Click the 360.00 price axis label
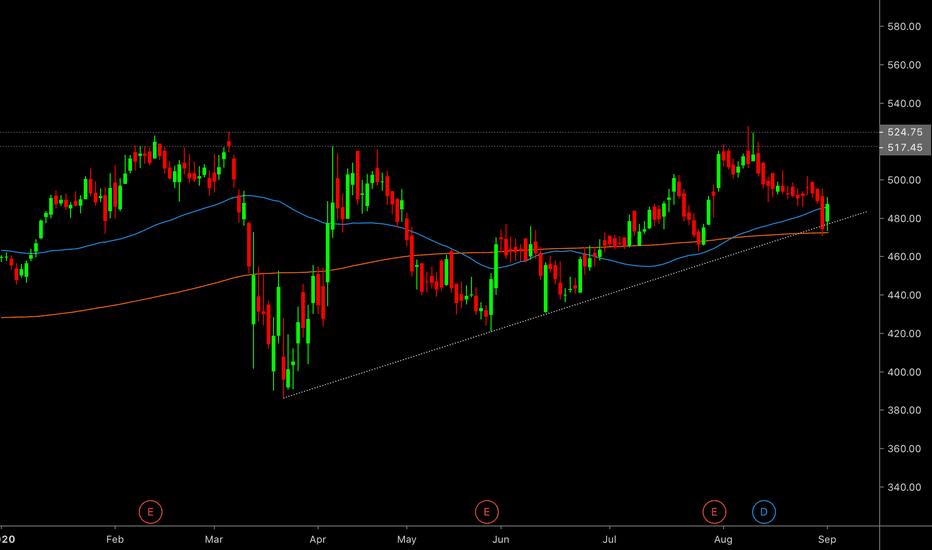The height and width of the screenshot is (550, 932). (904, 449)
